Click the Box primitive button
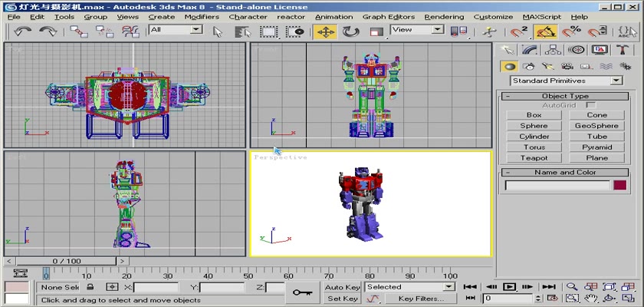Screen dimensions: 644x307 pyautogui.click(x=534, y=115)
